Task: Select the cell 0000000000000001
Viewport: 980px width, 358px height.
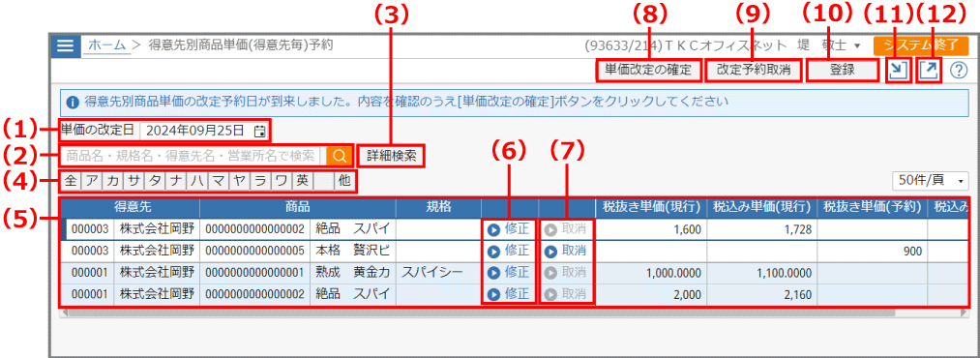Action: pyautogui.click(x=254, y=273)
